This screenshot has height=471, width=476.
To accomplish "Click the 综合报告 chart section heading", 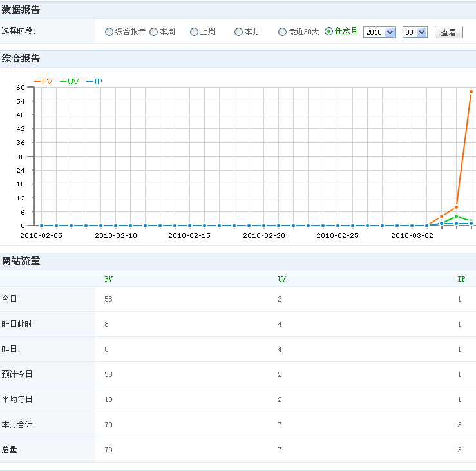I will click(x=21, y=59).
